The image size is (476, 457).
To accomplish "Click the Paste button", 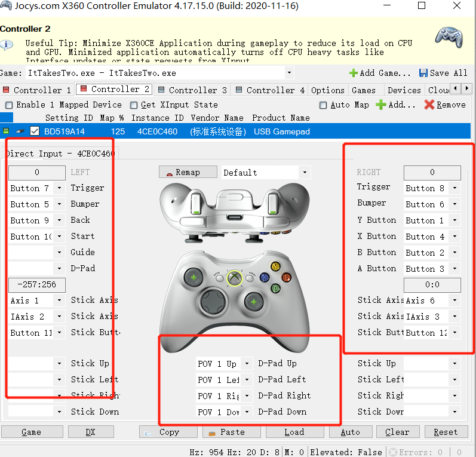I will click(x=232, y=432).
